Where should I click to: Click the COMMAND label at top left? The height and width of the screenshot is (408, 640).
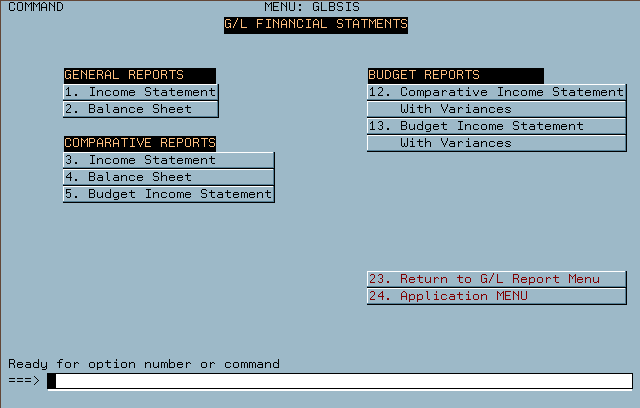click(x=36, y=7)
